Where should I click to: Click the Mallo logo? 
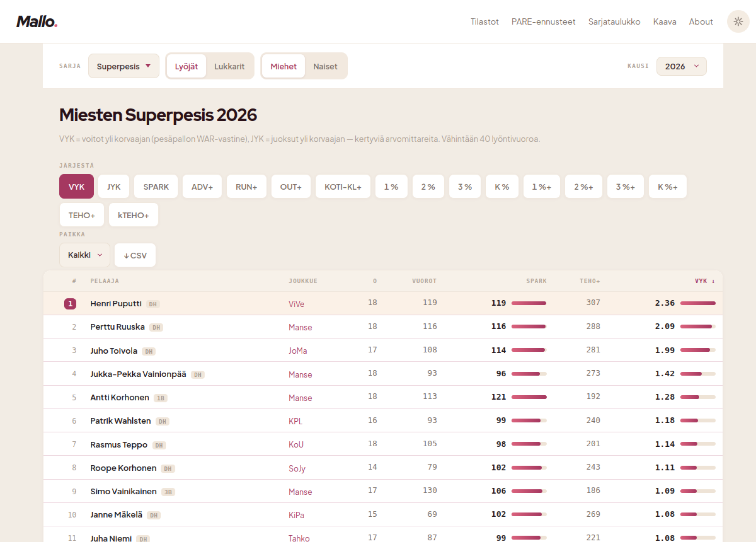coord(37,22)
